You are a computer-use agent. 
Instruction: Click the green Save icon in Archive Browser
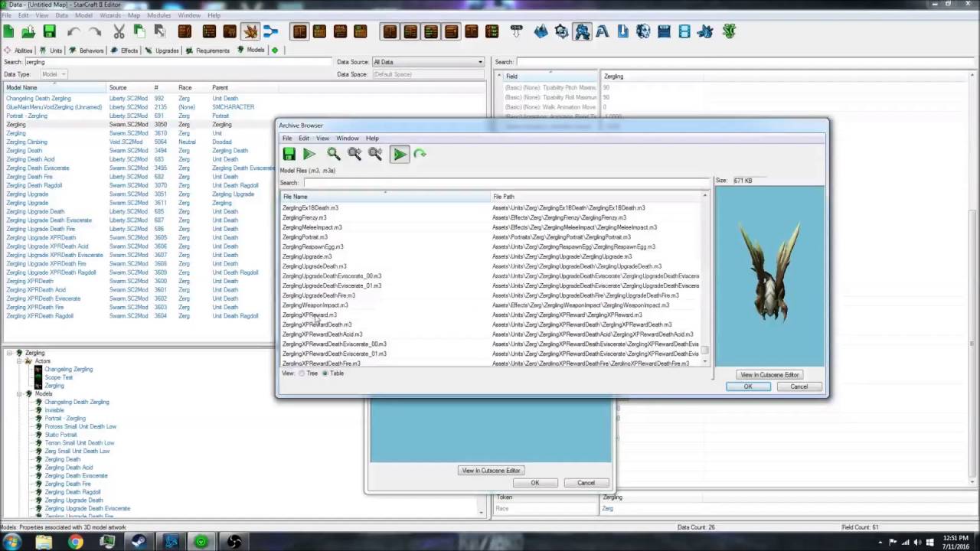[x=289, y=154]
